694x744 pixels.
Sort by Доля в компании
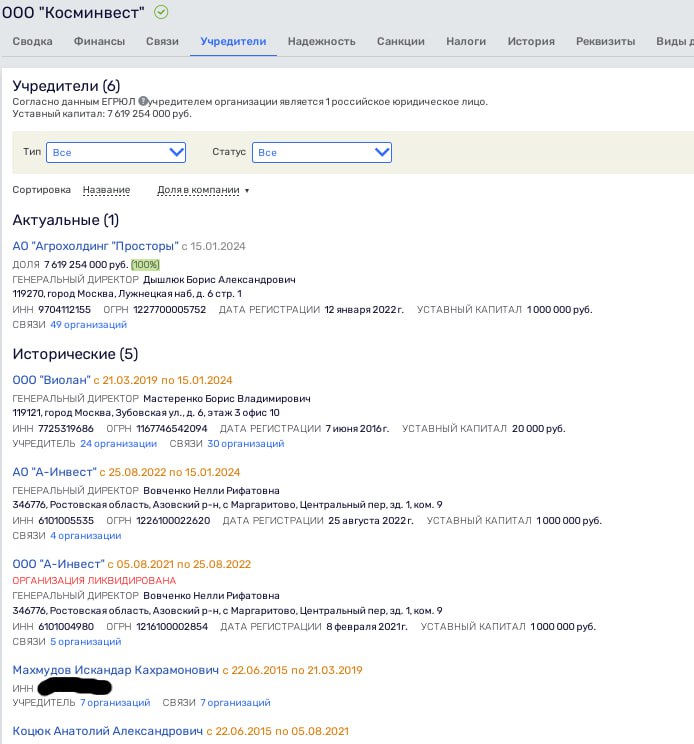pos(198,190)
